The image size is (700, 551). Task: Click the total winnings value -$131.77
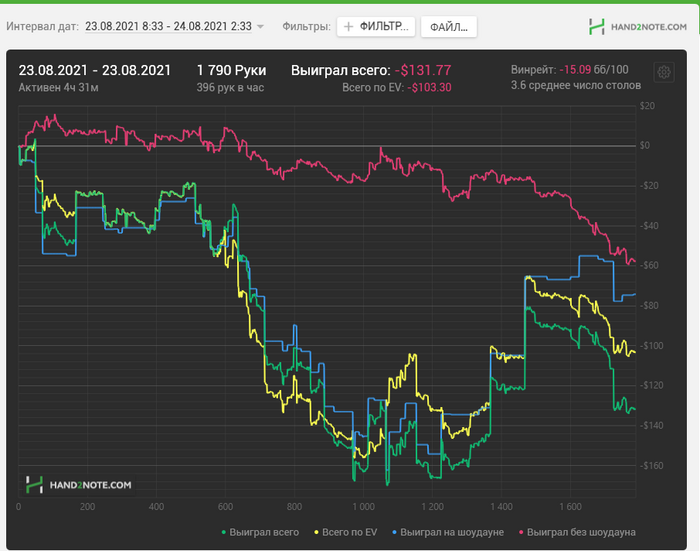423,71
